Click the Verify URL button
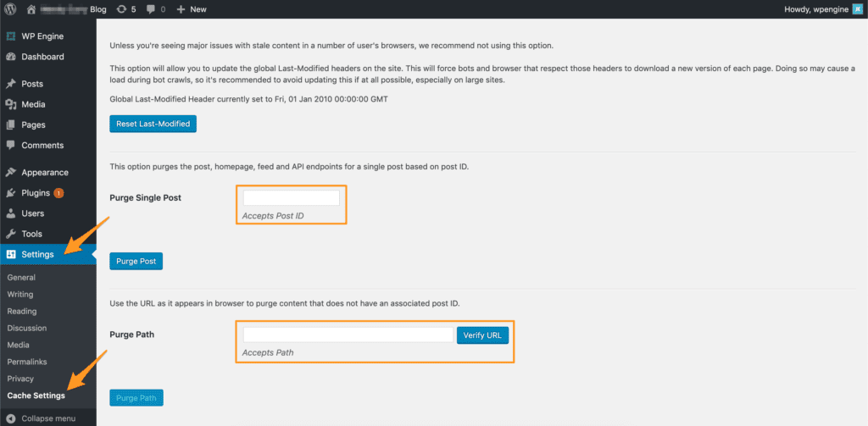This screenshot has height=426, width=868. (x=483, y=335)
